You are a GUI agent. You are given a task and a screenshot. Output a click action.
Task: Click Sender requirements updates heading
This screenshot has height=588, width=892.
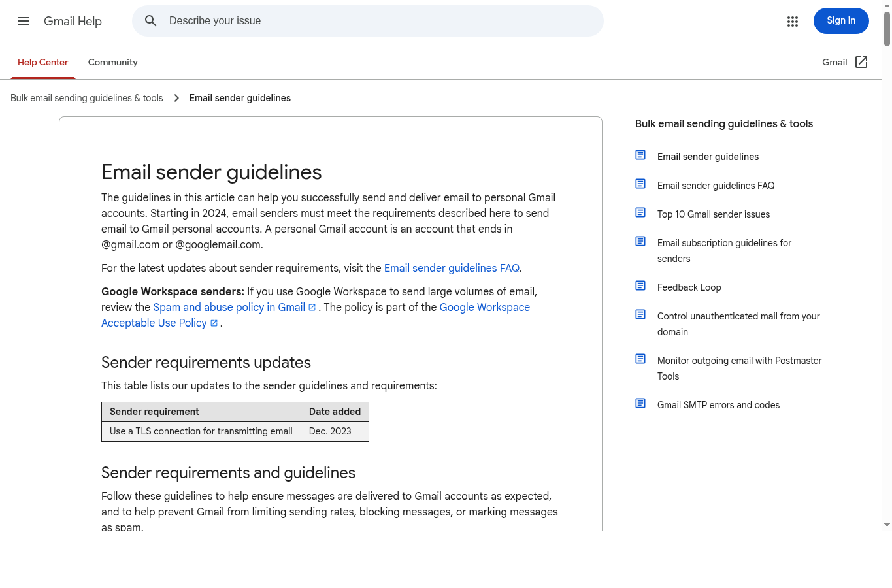point(206,363)
